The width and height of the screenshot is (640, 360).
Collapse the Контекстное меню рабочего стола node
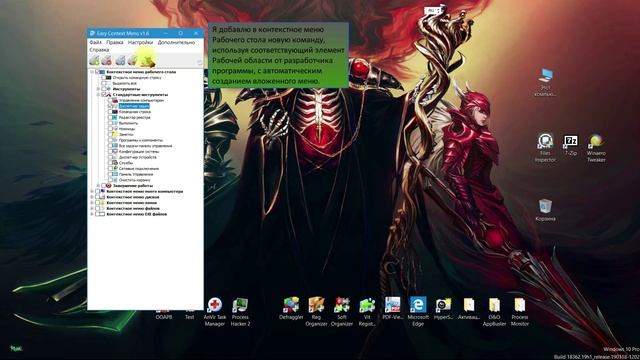click(x=92, y=72)
